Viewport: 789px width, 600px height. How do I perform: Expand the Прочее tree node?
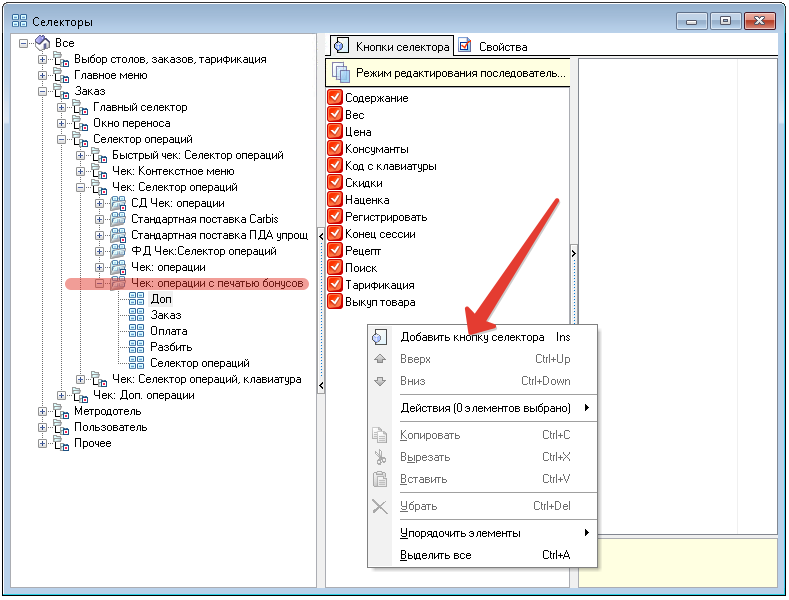[x=43, y=443]
